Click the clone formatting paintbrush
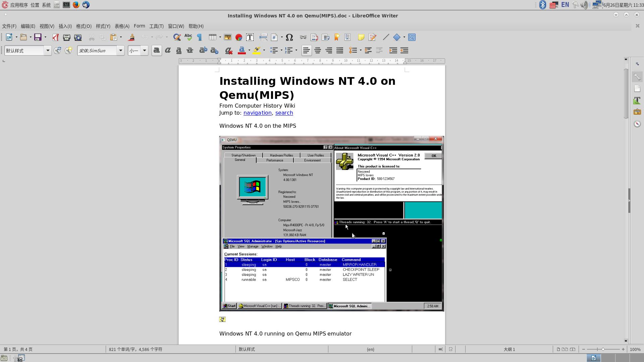Image resolution: width=644 pixels, height=362 pixels. click(131, 37)
